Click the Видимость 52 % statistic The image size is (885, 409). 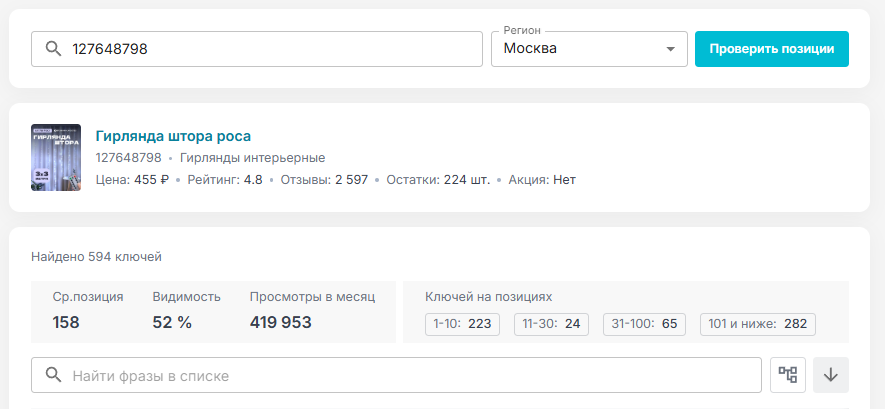pos(186,310)
